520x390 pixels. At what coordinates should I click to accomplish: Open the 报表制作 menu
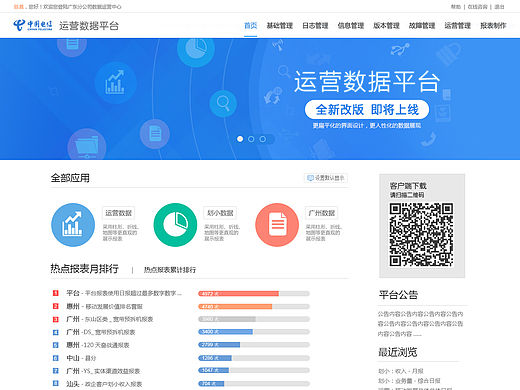point(493,26)
